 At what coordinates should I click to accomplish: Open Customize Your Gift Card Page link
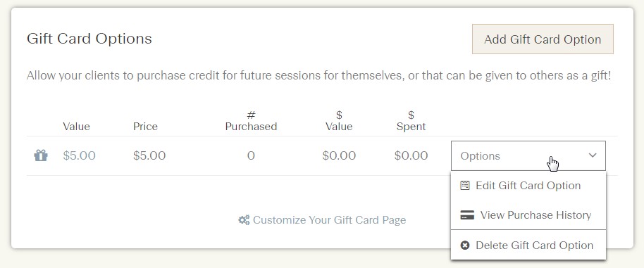tap(329, 220)
